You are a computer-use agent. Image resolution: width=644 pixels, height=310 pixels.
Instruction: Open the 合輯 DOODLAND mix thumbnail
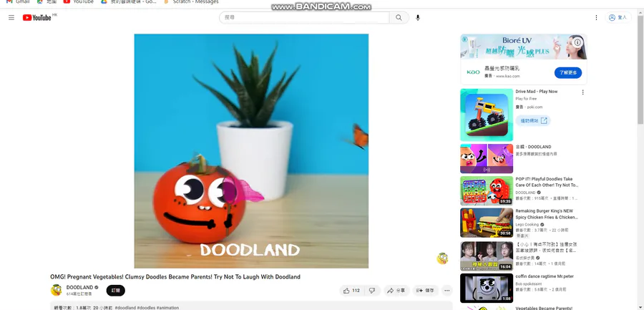487,158
